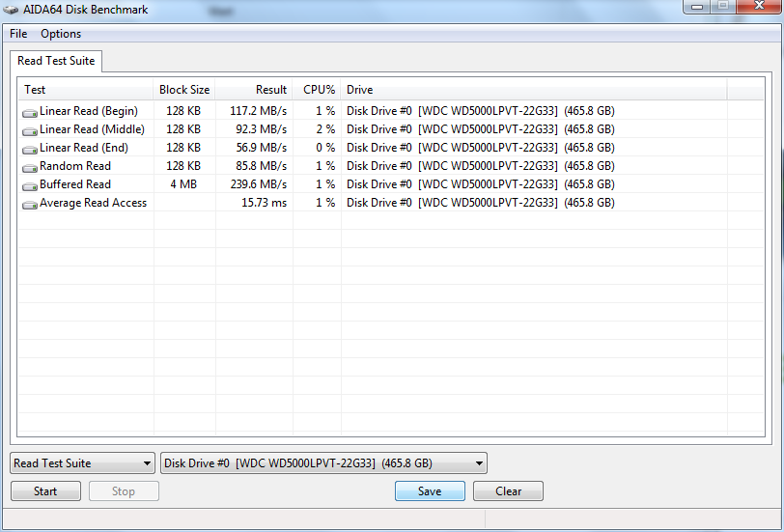The width and height of the screenshot is (784, 532).
Task: Click the Drive cell in Buffered Read row
Action: point(481,184)
